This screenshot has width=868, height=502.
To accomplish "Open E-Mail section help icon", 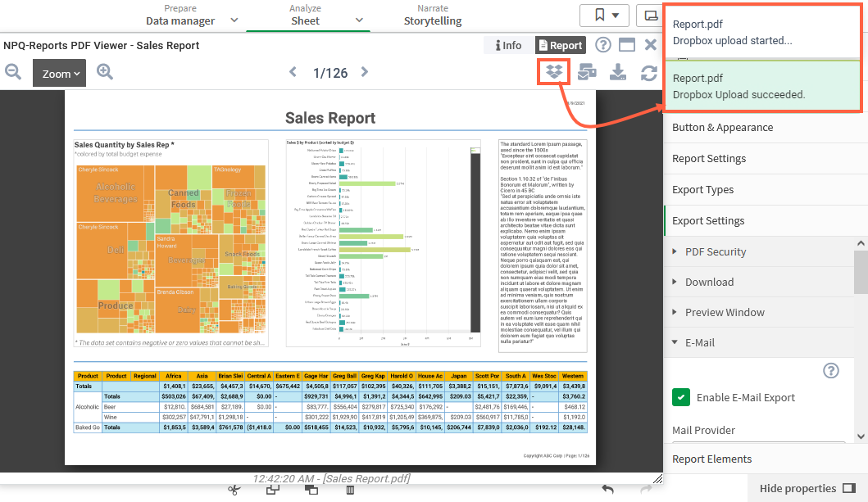I will (831, 370).
